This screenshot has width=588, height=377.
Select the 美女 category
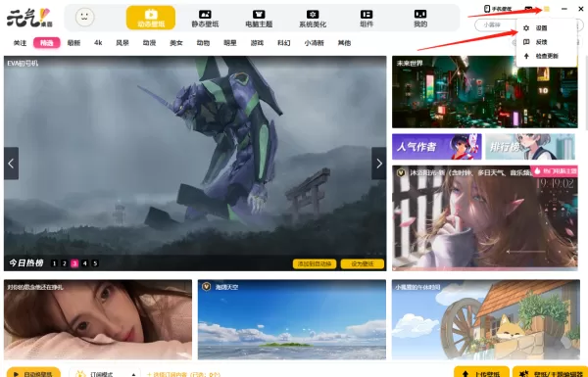pyautogui.click(x=176, y=43)
